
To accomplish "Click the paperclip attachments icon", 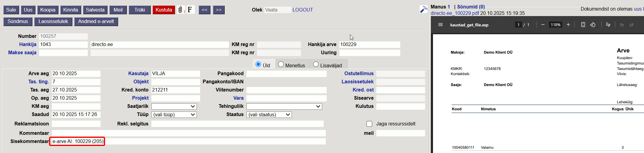I will pyautogui.click(x=180, y=10).
